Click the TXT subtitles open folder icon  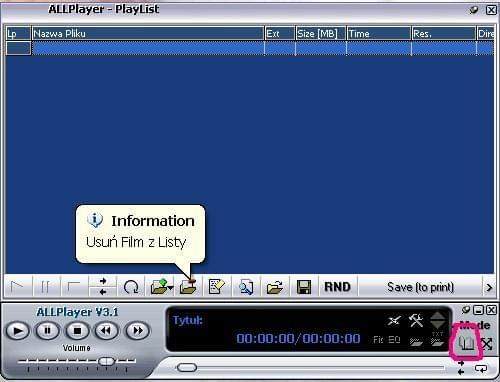point(437,339)
